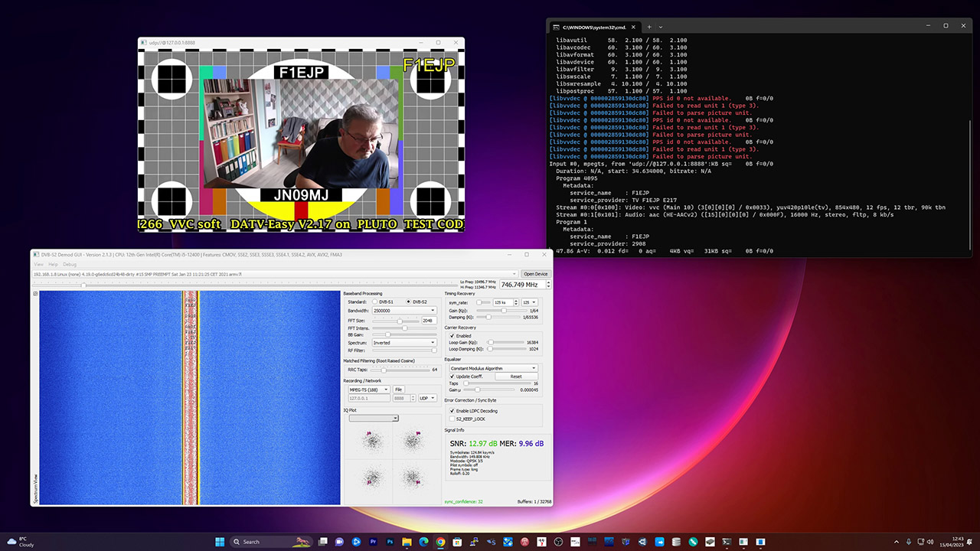Open the Constant Modulus Algorithm equalizer dropdown
This screenshot has height=551, width=980.
click(x=493, y=368)
